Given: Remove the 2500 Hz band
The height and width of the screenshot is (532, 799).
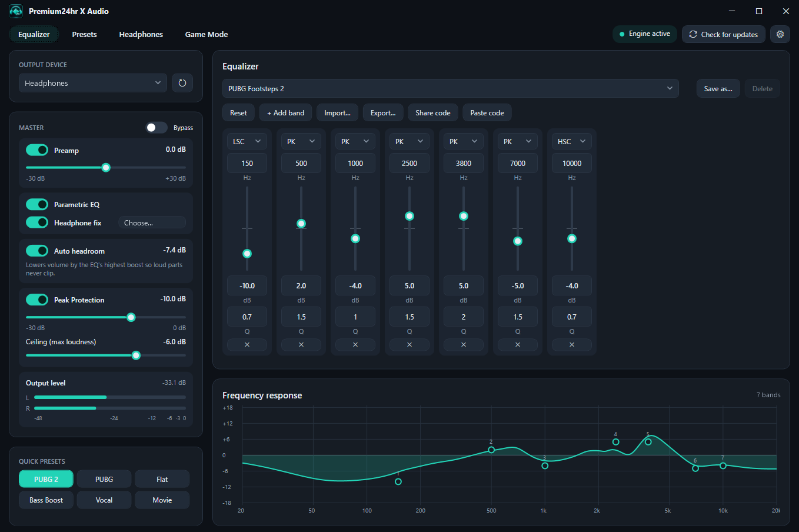Looking at the screenshot, I should point(410,345).
